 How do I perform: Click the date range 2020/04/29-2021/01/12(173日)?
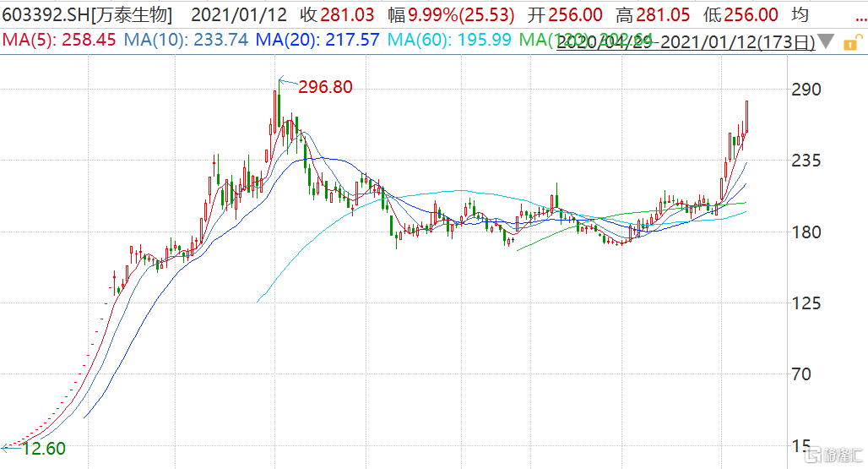pos(686,42)
